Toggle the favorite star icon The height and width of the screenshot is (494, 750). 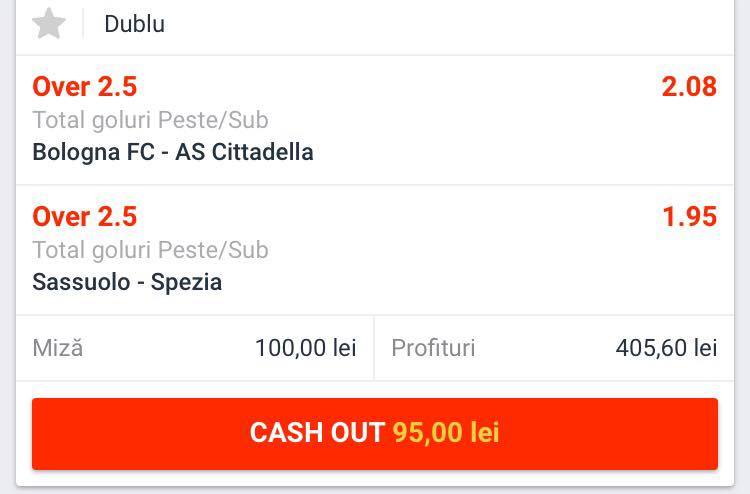click(x=49, y=23)
